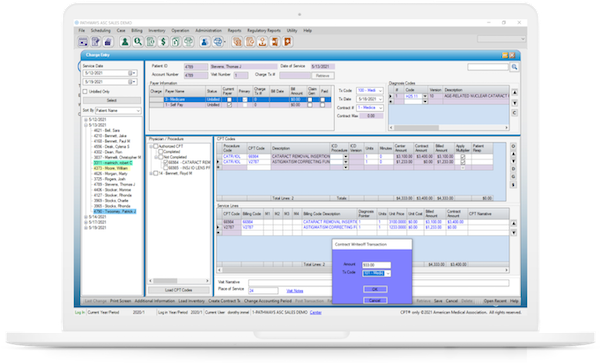The width and height of the screenshot is (600, 363).
Task: Open the Sort By Patient Name dropdown
Action: (118, 111)
